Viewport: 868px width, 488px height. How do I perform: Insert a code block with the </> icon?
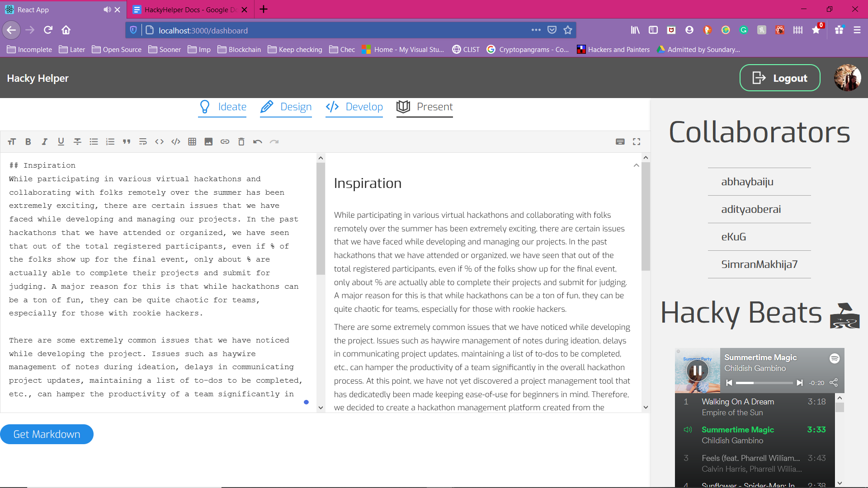click(x=176, y=142)
